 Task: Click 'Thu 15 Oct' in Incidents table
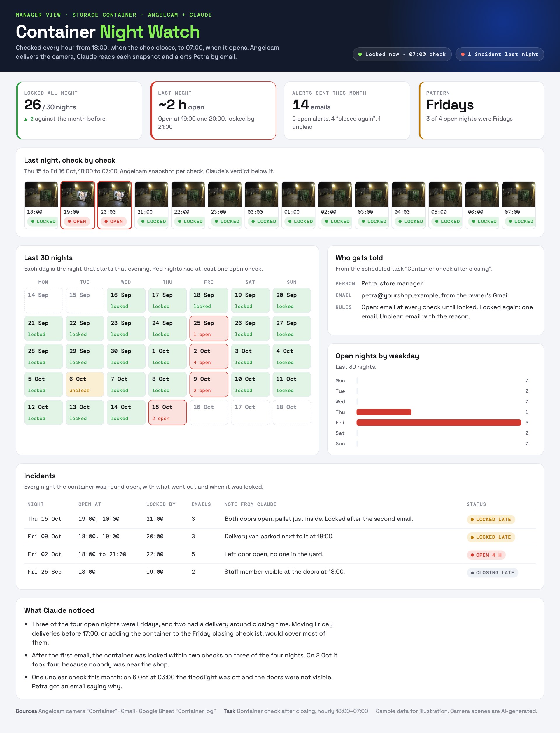click(x=44, y=519)
